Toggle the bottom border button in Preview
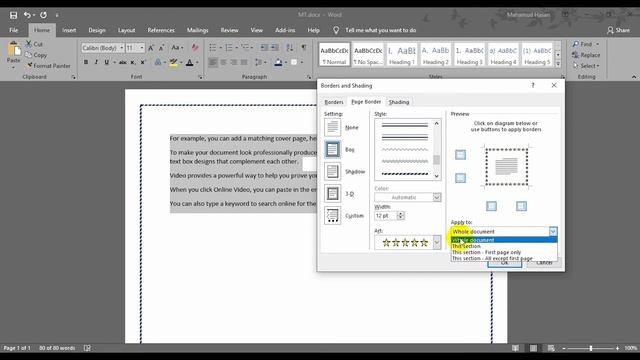640x360 pixels. 460,178
